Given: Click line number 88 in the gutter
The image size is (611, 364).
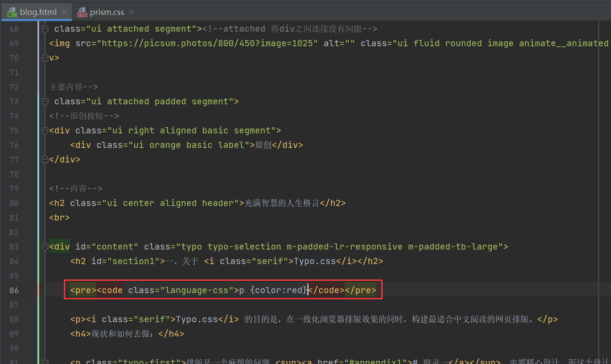Looking at the screenshot, I should [14, 320].
